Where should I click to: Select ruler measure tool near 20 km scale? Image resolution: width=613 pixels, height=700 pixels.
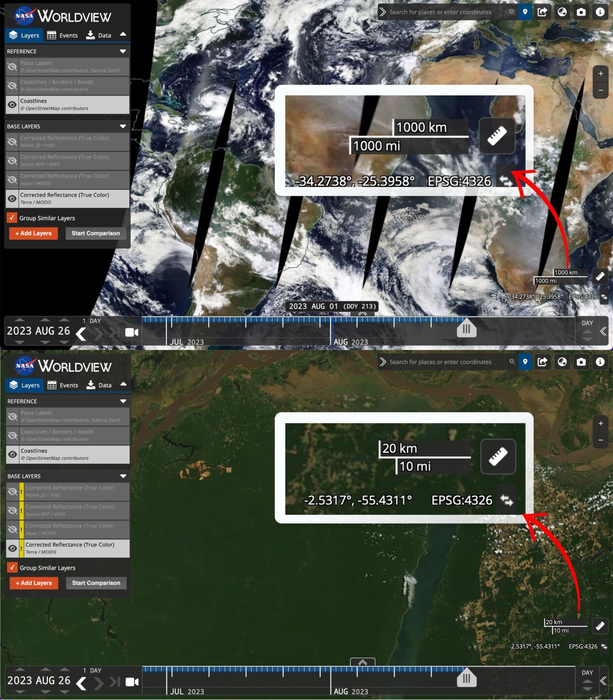(x=600, y=626)
